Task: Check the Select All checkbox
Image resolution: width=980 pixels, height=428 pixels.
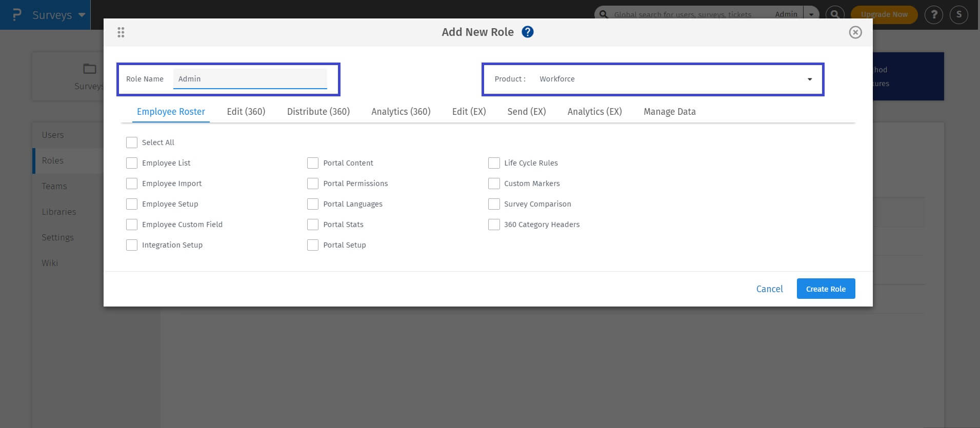Action: (132, 142)
